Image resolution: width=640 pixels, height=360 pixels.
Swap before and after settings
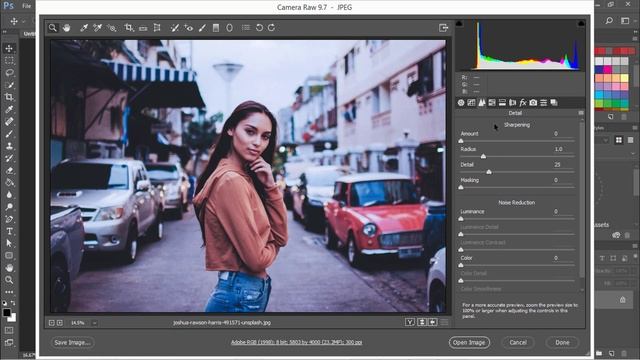pyautogui.click(x=422, y=322)
